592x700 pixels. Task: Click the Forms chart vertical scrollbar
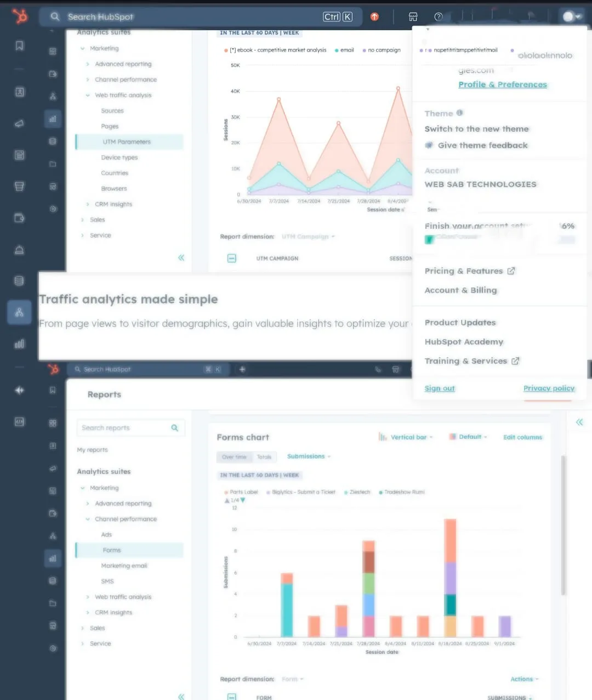tap(563, 525)
